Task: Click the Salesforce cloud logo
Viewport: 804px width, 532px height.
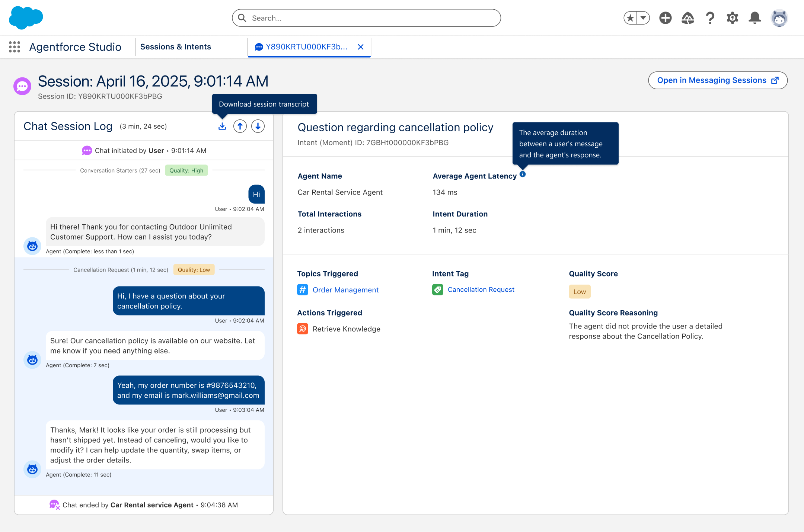Action: [x=26, y=17]
